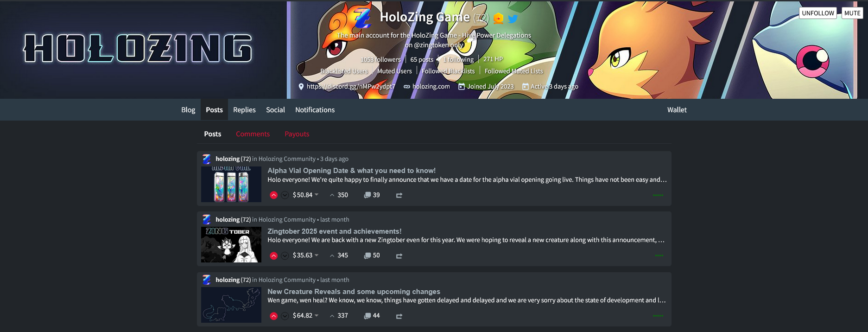This screenshot has height=332, width=868.
Task: Click the green affiliation dots on the Alpha Vial post
Action: (658, 195)
